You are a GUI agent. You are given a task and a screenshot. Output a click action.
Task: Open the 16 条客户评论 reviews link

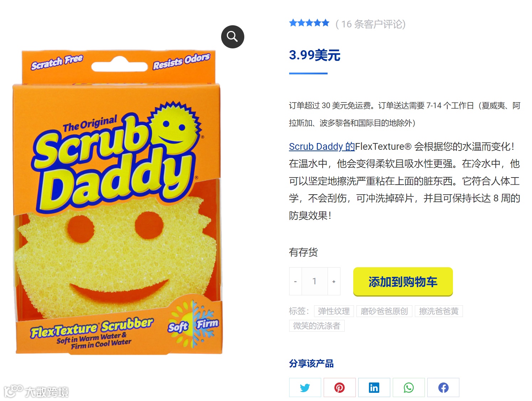click(370, 24)
